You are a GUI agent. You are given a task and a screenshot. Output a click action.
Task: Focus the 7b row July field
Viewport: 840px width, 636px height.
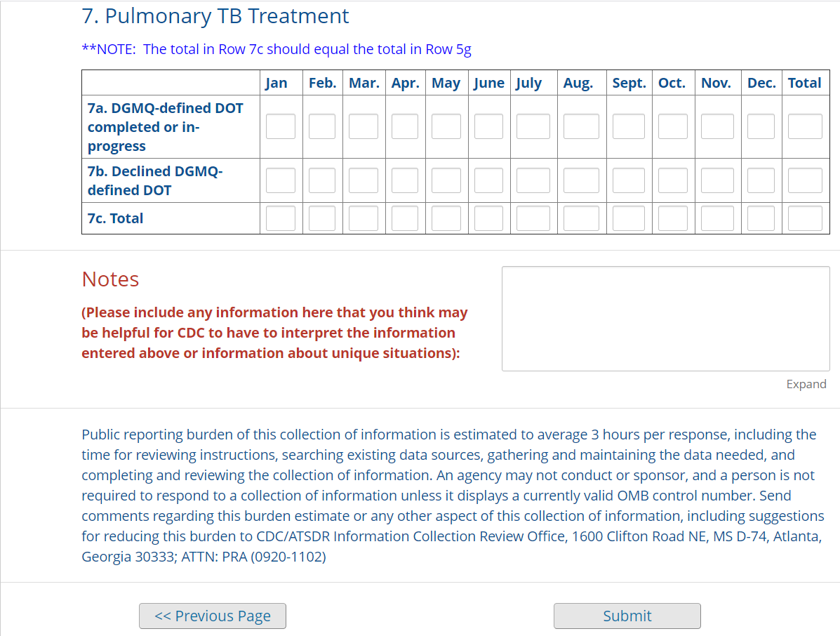coord(533,180)
